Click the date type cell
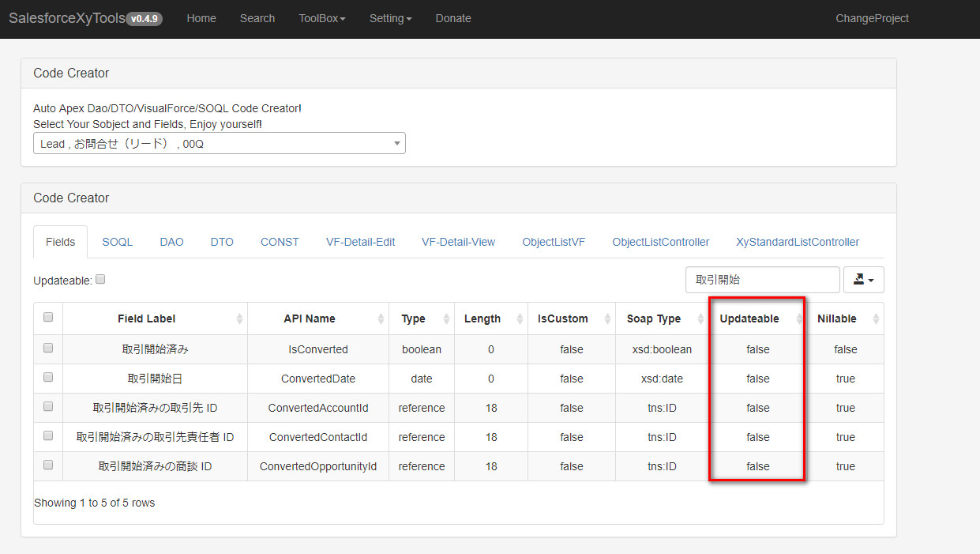This screenshot has width=980, height=554. [x=422, y=379]
